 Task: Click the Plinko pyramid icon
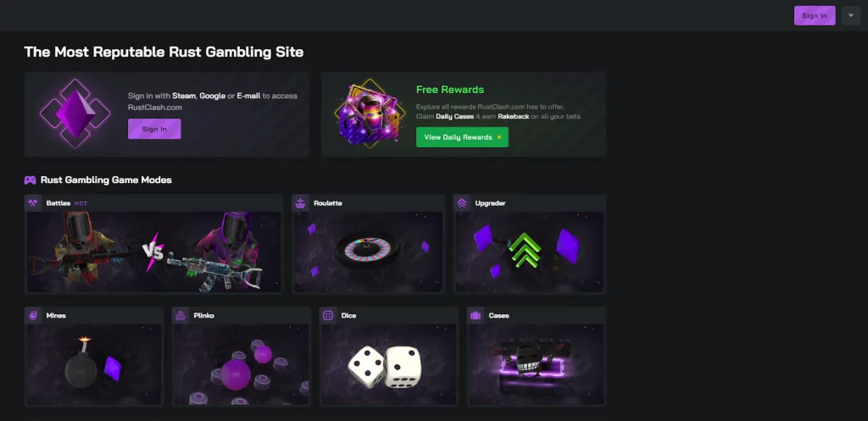[x=180, y=315]
